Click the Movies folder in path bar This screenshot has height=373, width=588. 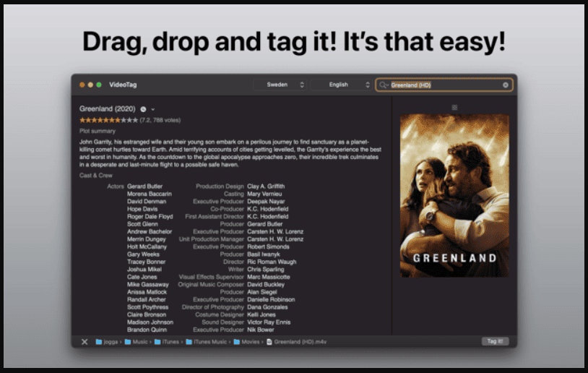[x=246, y=341]
